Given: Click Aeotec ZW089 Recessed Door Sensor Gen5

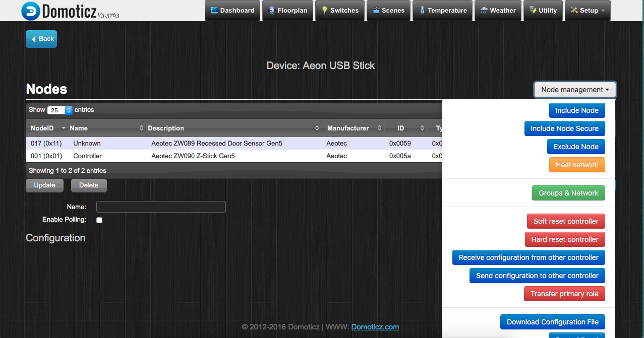Looking at the screenshot, I should 217,144.
